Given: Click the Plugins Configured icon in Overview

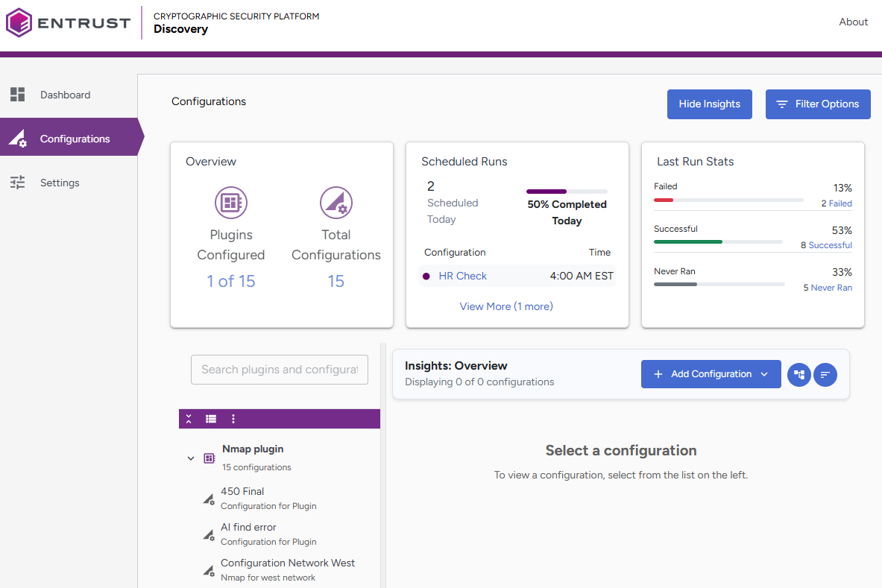Looking at the screenshot, I should click(x=231, y=202).
